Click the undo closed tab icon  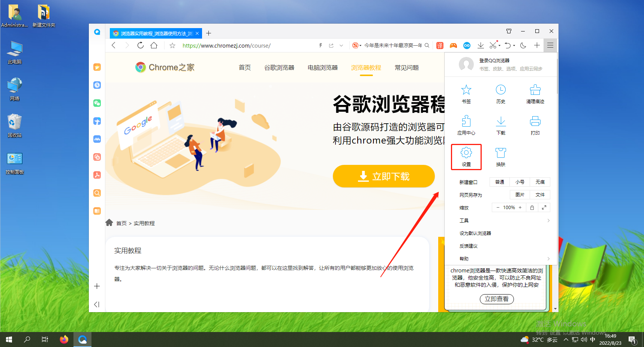click(x=507, y=45)
